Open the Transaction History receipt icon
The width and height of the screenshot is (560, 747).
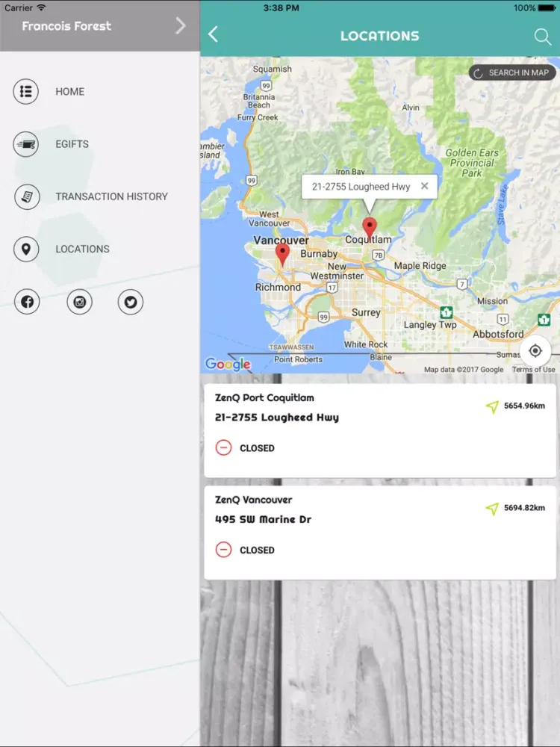(x=27, y=196)
